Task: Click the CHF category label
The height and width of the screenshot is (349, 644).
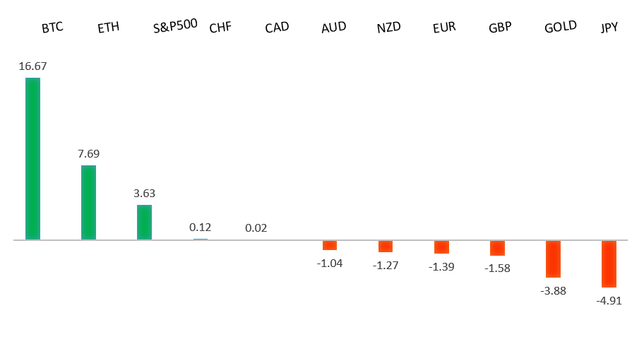Action: coord(220,28)
